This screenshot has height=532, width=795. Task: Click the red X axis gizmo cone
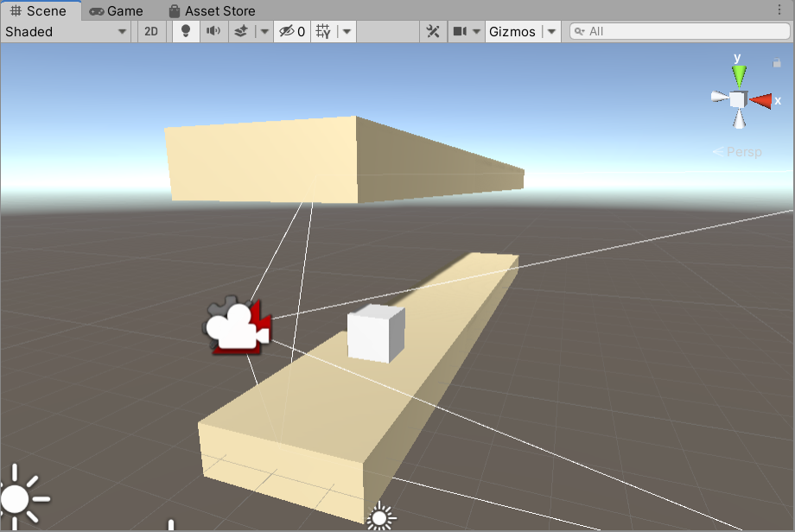point(761,101)
